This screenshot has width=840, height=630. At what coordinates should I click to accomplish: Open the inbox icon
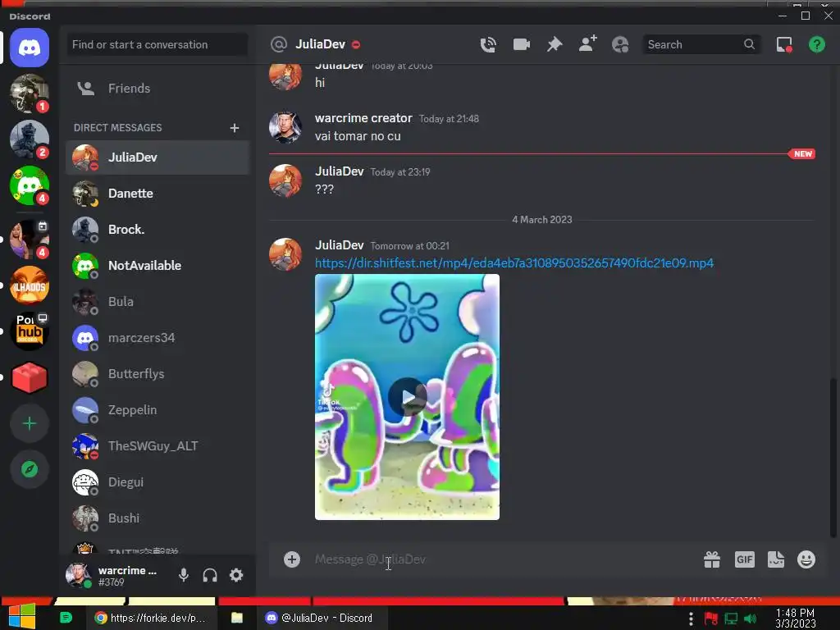coord(784,44)
